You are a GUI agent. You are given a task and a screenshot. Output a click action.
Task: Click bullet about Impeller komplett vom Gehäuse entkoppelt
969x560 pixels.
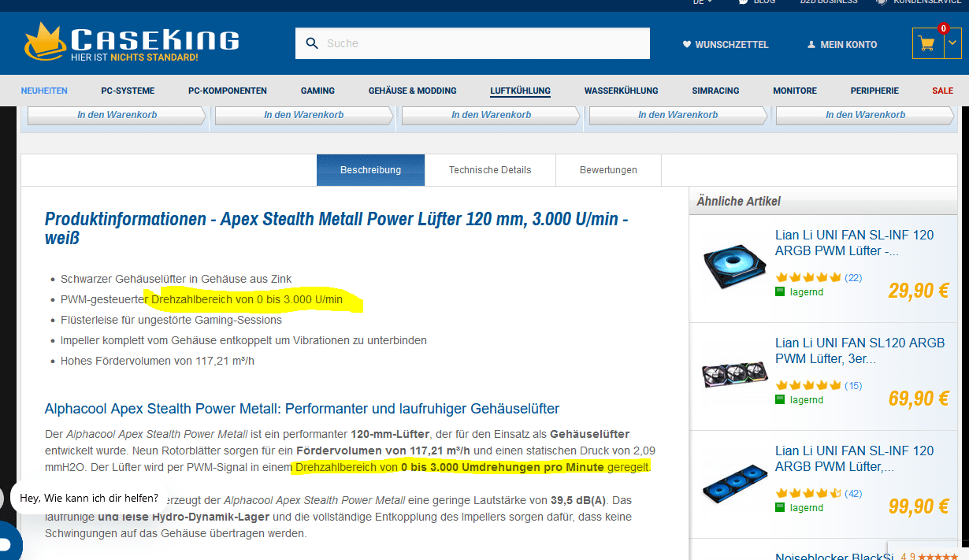[x=243, y=340]
